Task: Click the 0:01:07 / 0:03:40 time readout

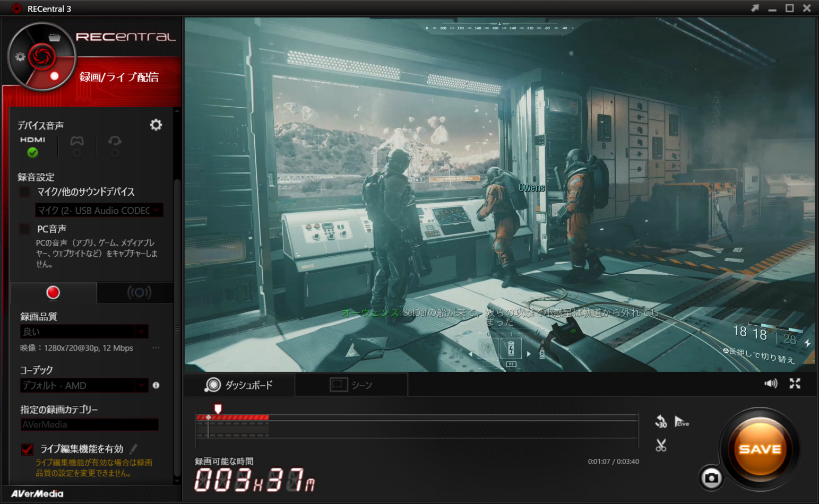Action: click(x=613, y=462)
